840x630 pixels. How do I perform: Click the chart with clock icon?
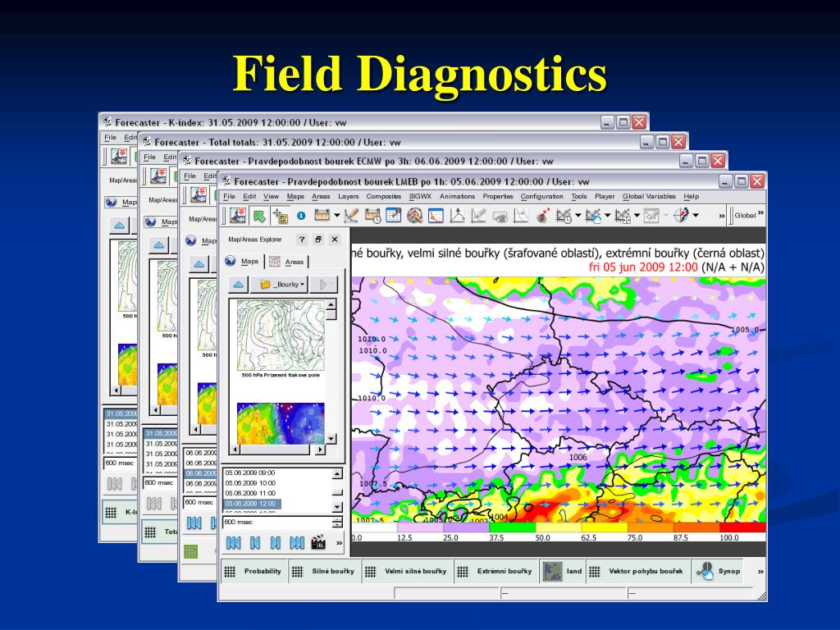564,216
